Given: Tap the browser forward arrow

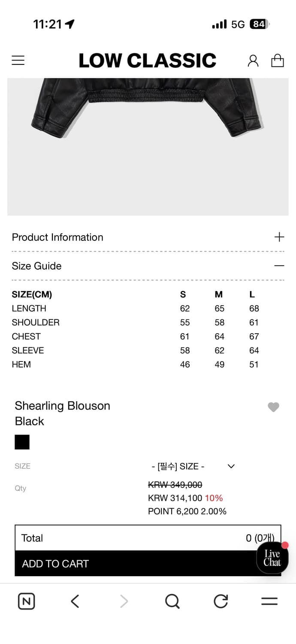Looking at the screenshot, I should (x=124, y=601).
